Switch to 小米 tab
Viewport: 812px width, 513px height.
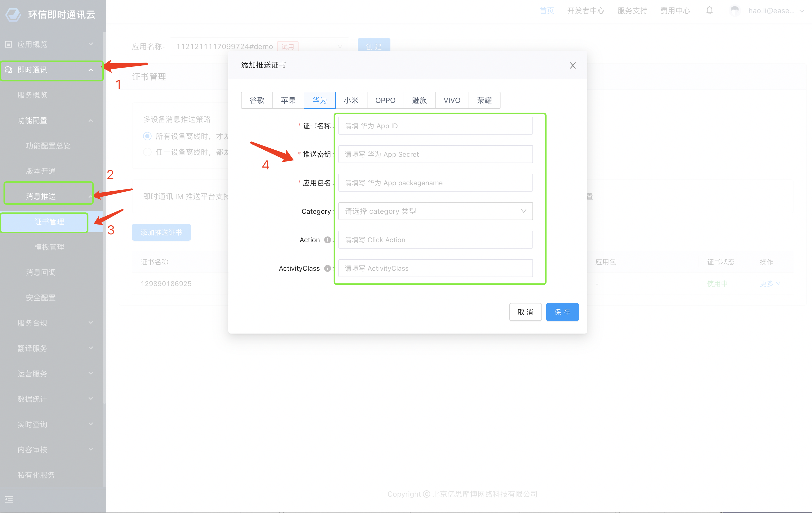pyautogui.click(x=351, y=100)
